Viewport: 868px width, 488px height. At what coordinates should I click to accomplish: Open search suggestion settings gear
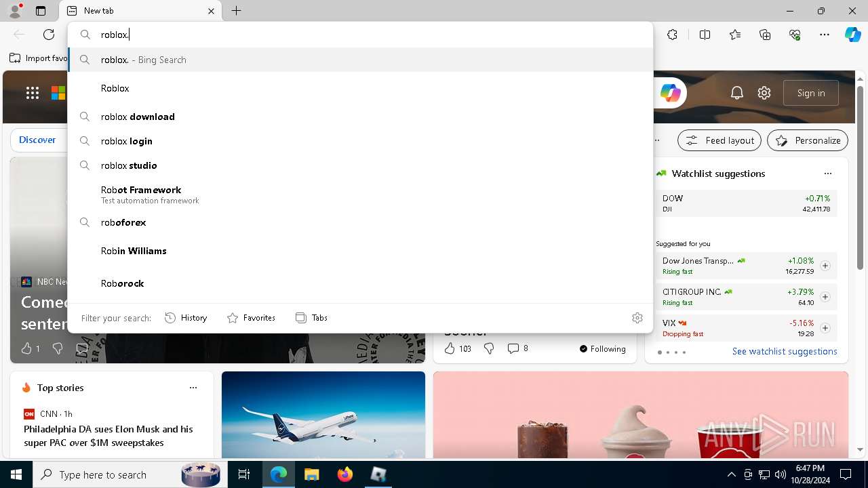click(637, 318)
